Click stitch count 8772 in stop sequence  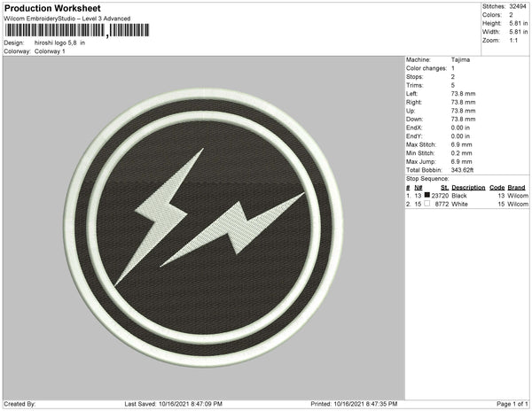coord(442,205)
